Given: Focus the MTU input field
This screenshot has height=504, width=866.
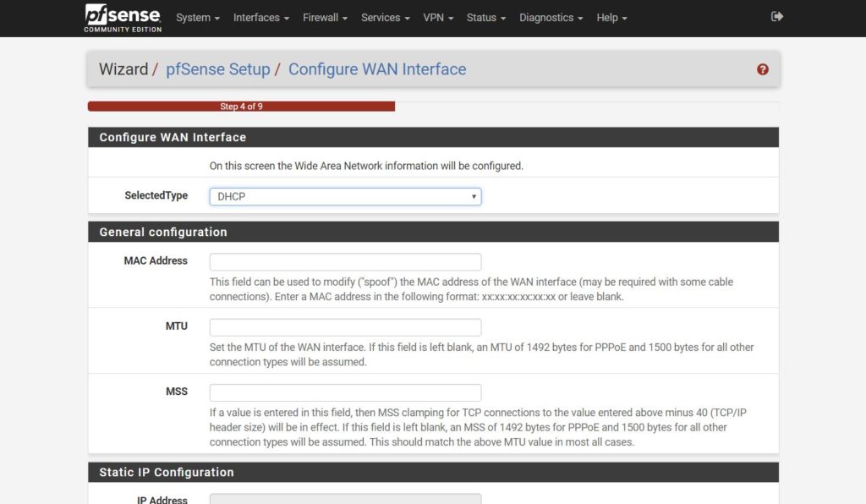Looking at the screenshot, I should pos(345,326).
